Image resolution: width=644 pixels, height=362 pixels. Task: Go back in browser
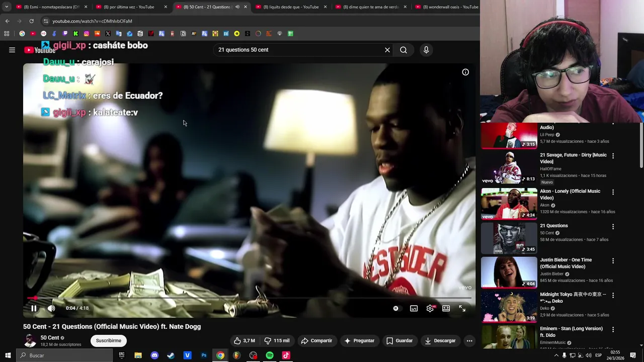[x=7, y=21]
